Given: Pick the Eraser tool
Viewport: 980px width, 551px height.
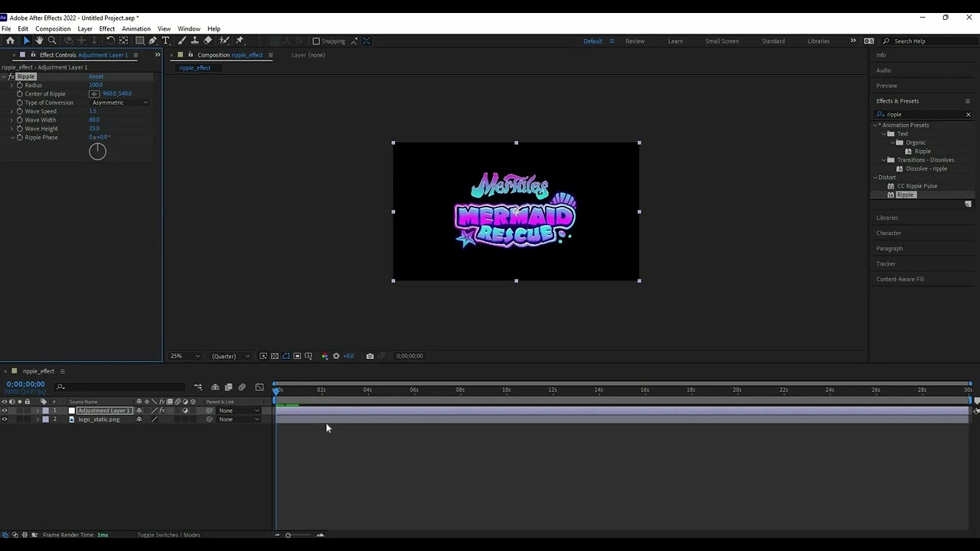Looking at the screenshot, I should (x=207, y=41).
